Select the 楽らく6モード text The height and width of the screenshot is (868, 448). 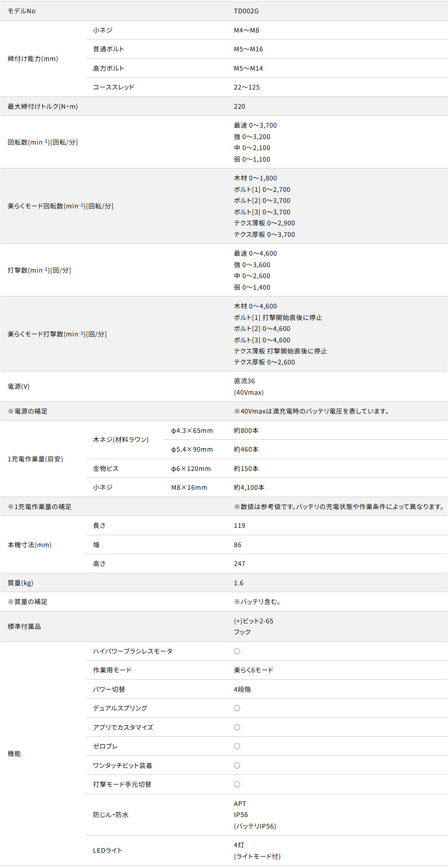click(x=253, y=670)
